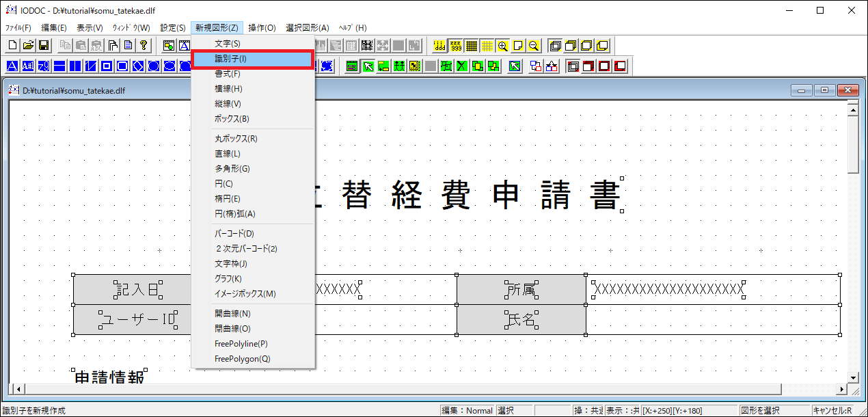Image resolution: width=868 pixels, height=417 pixels.
Task: Toggle the black grid display button
Action: coord(472,46)
